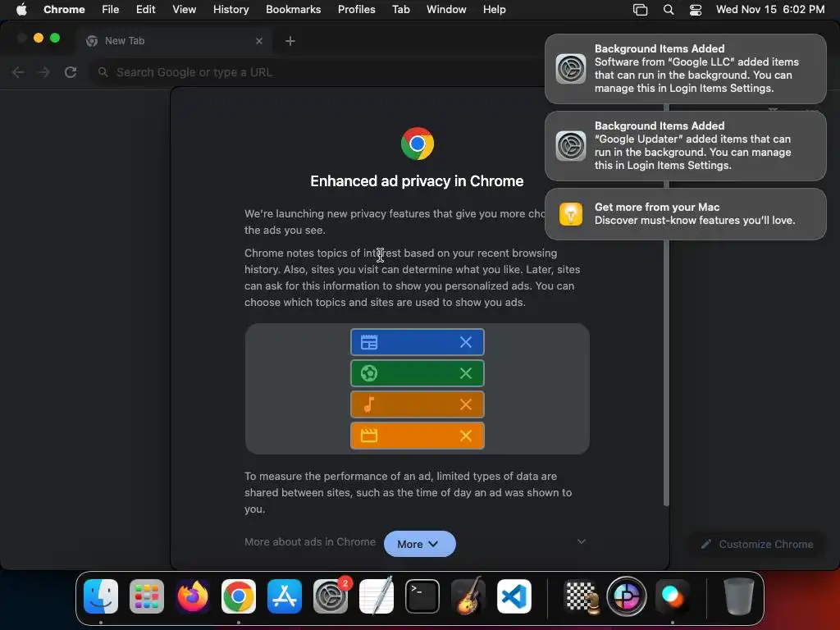
Task: Open the Tab menu
Action: [x=401, y=9]
